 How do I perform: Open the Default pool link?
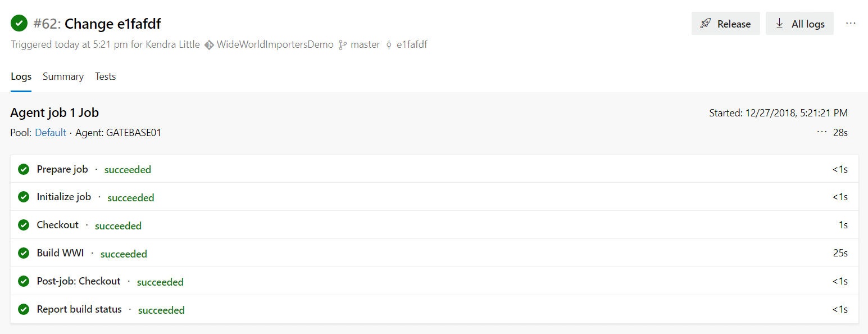pos(51,133)
